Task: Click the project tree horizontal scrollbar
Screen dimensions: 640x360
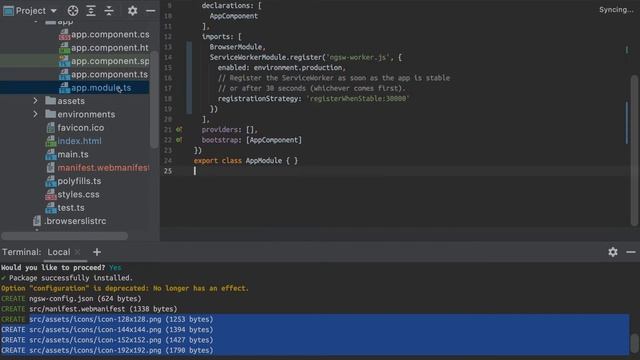Action: click(x=64, y=236)
